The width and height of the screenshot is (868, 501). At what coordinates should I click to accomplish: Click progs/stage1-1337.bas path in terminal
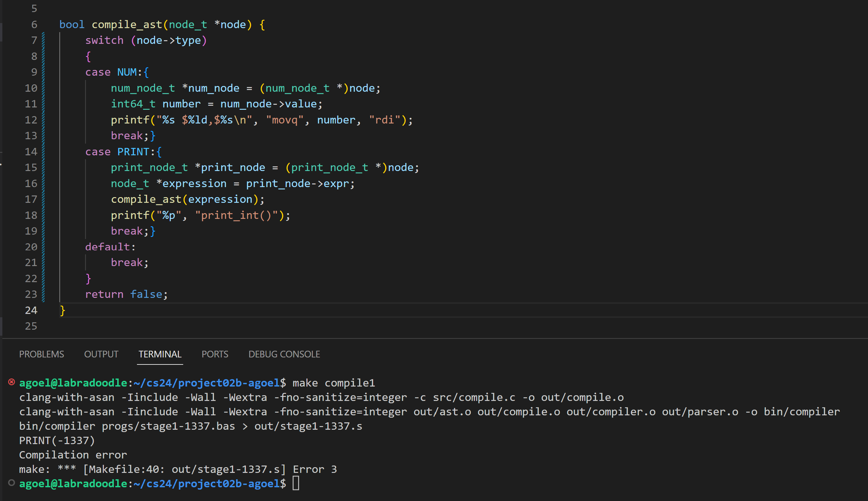pos(168,426)
